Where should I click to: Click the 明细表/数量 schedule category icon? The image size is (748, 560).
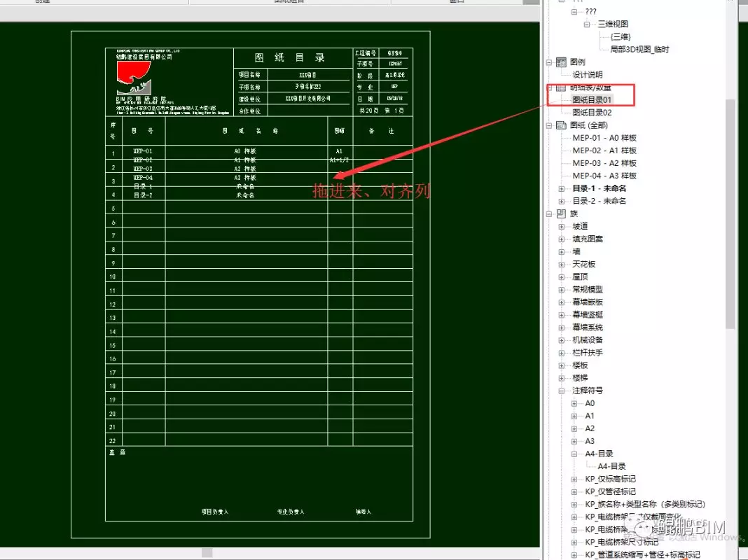click(x=560, y=87)
